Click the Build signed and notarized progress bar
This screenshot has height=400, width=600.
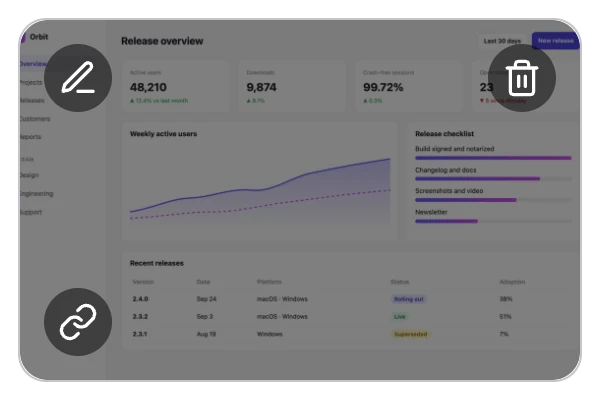tap(493, 158)
